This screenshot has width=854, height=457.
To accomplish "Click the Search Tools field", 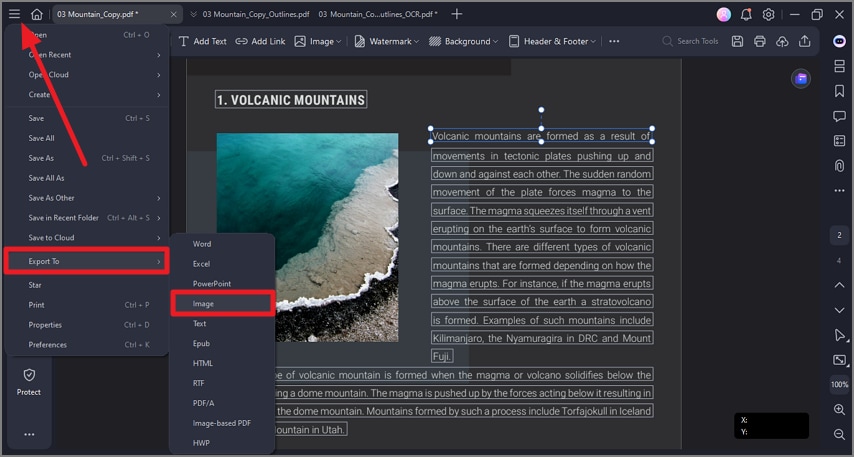I will pos(691,41).
